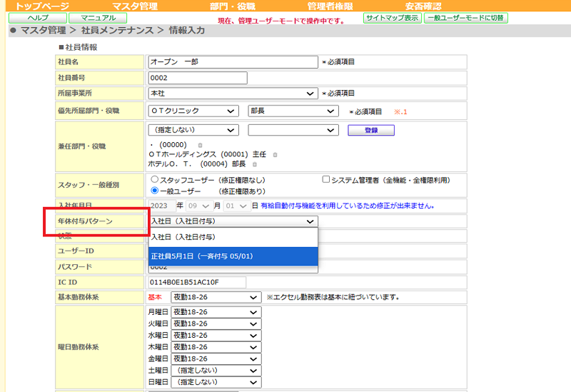
Task: Click 年休付与パターン label
Action: pos(85,221)
